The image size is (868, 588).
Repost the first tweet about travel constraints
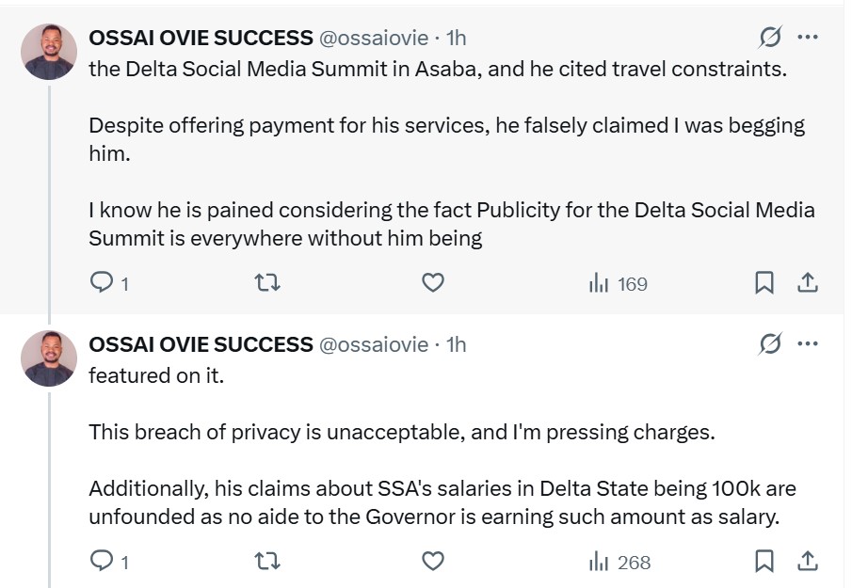coord(267,282)
